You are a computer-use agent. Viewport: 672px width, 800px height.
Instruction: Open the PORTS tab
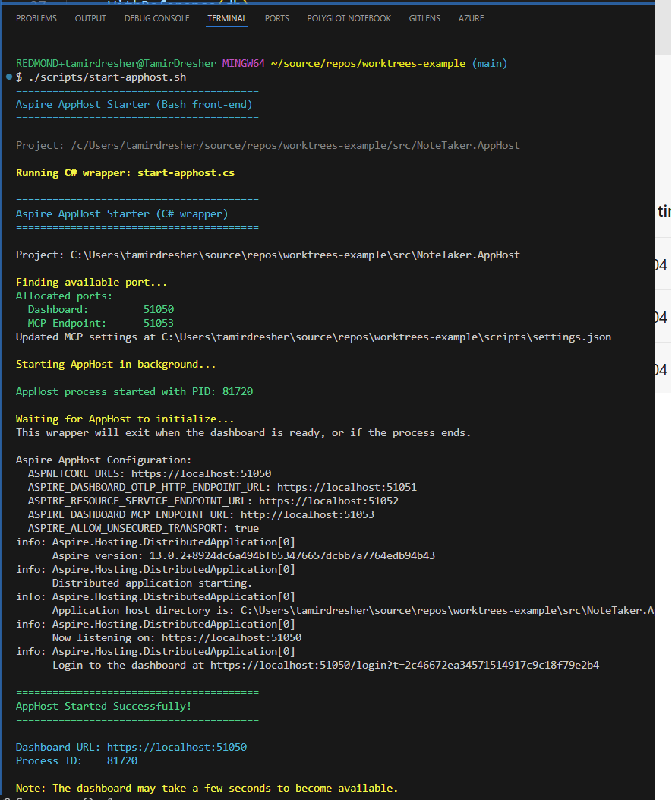pos(276,18)
